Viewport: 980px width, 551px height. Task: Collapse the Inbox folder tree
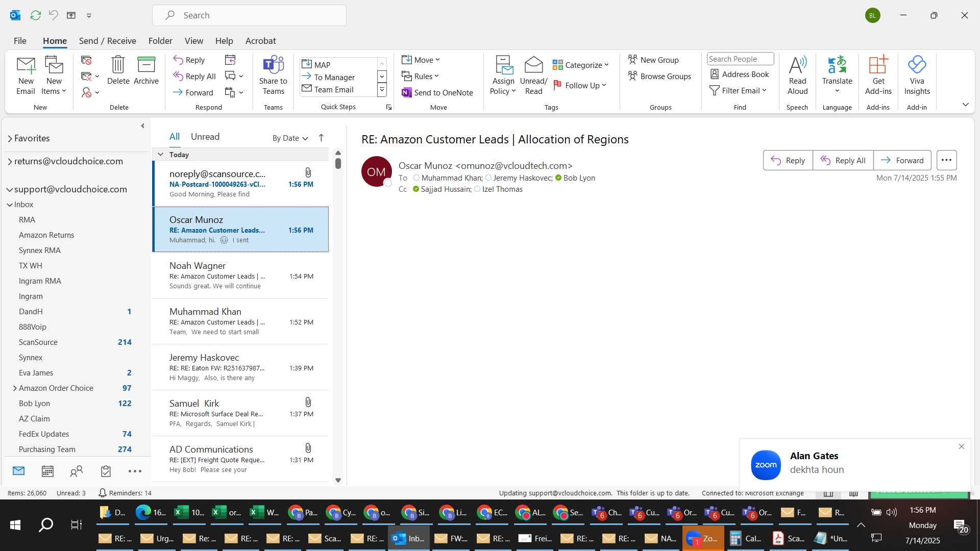(x=10, y=205)
